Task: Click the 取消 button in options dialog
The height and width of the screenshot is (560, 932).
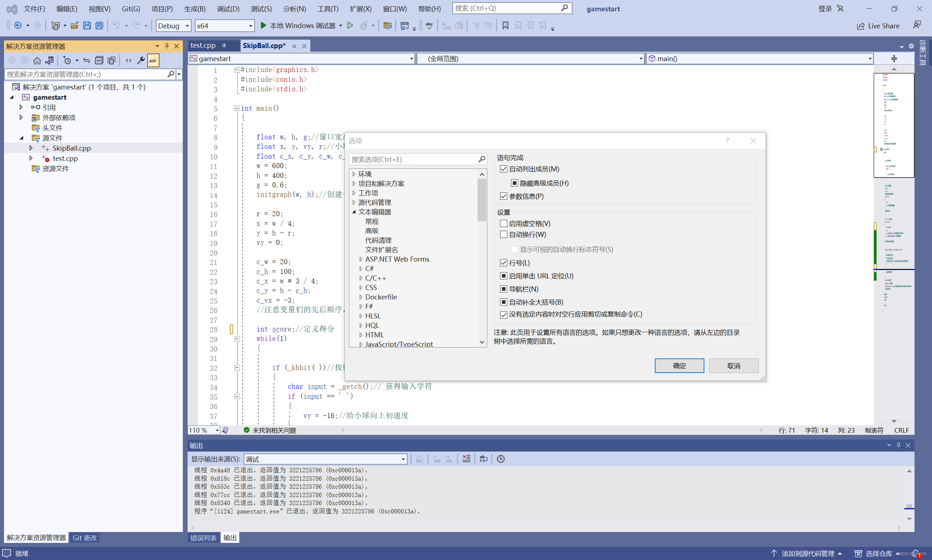Action: pos(734,366)
